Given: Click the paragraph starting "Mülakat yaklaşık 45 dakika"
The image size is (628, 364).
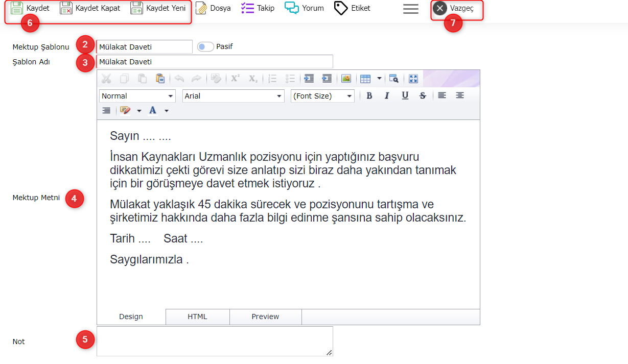Looking at the screenshot, I should click(288, 211).
